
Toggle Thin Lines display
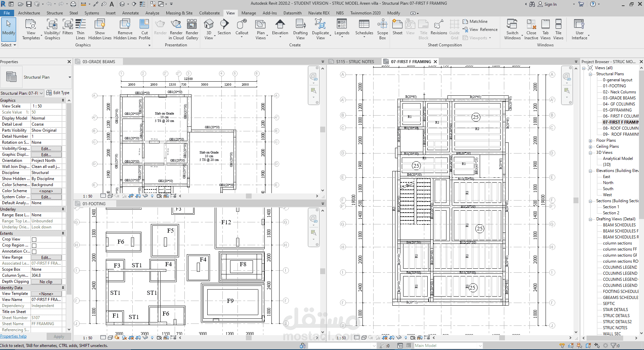click(80, 29)
